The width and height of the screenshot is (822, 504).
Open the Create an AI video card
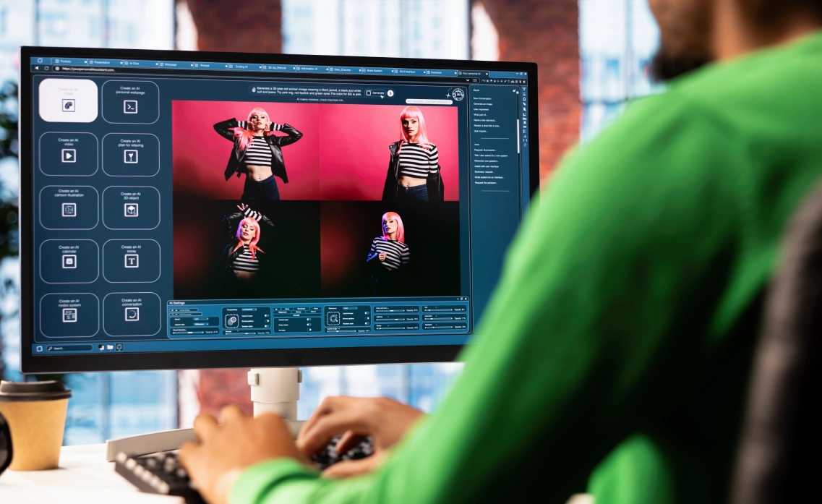click(69, 154)
